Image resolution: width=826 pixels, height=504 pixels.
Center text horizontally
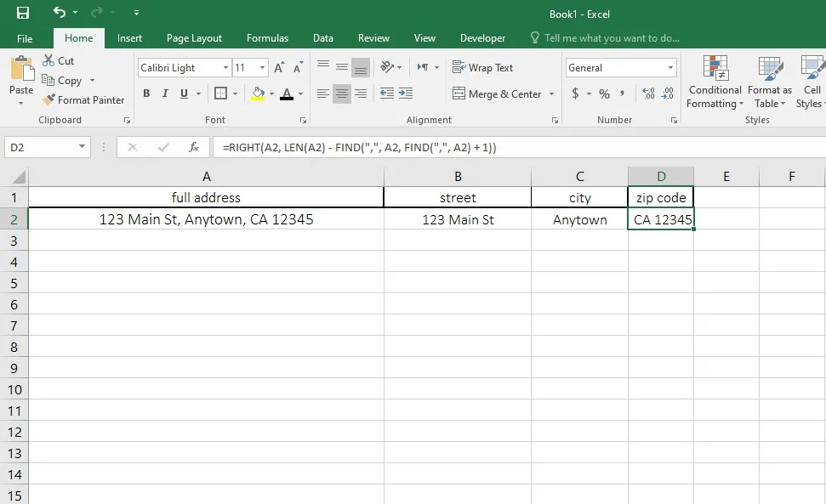tap(342, 93)
